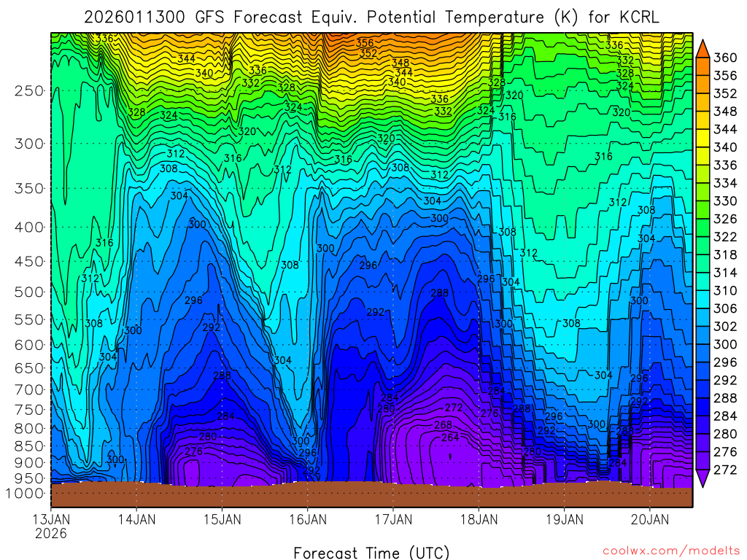
Task: Click the 900 pressure axis label
Action: (x=29, y=462)
